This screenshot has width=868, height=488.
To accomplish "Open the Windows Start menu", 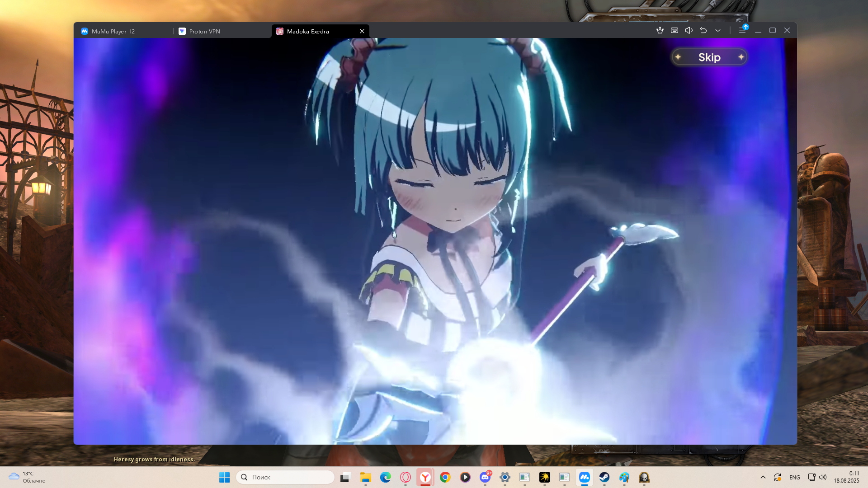I will (x=224, y=477).
